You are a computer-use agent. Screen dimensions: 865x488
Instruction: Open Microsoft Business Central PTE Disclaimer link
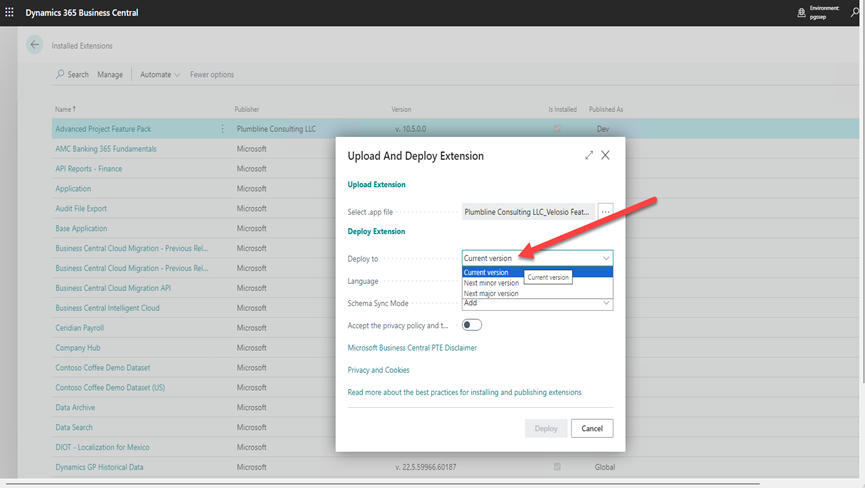[x=412, y=348]
